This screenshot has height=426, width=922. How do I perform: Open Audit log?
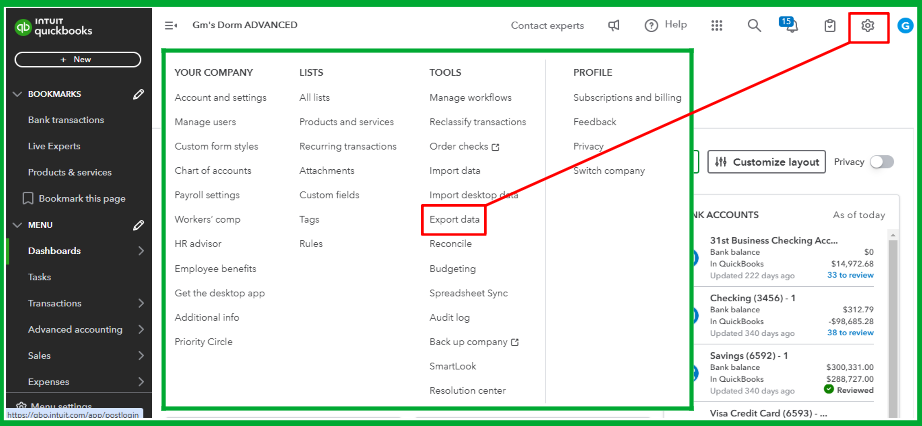pyautogui.click(x=449, y=317)
